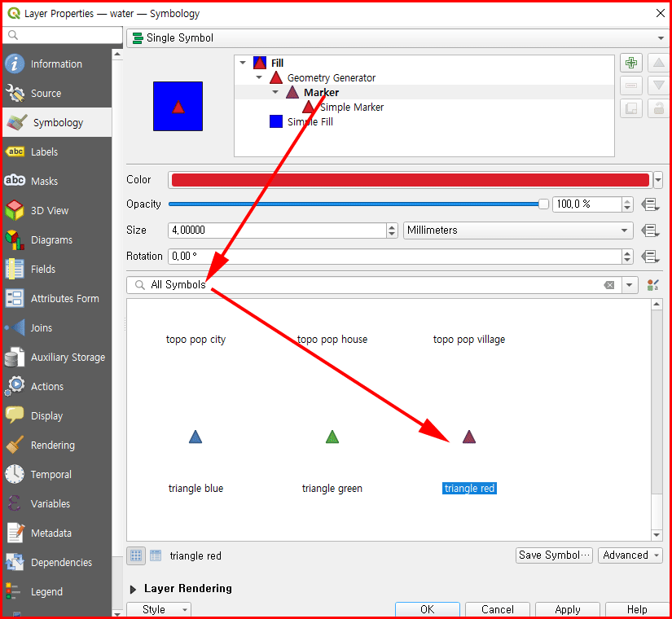Screen dimensions: 672x619
Task: Click the Rotation value field
Action: point(394,257)
